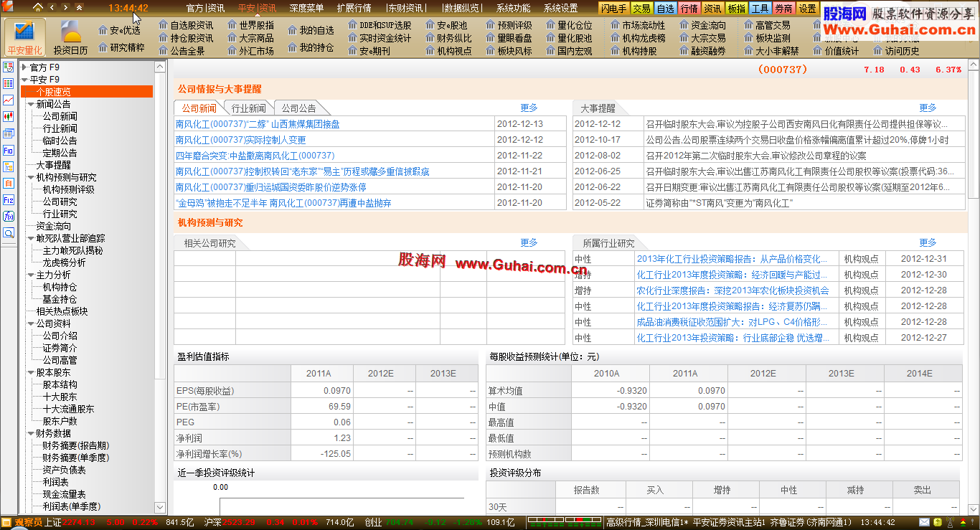Open the 官方|资讯 menu
This screenshot has height=530, width=980.
coord(205,9)
